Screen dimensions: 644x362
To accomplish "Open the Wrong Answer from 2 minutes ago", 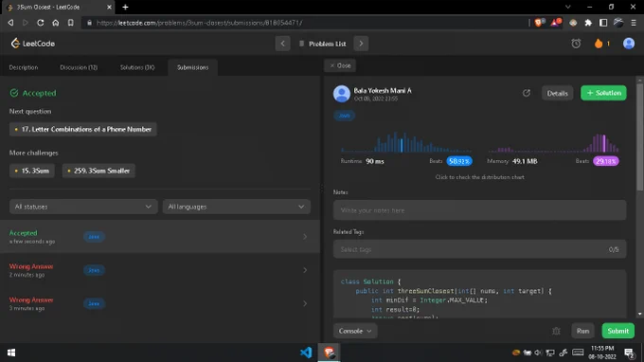I will 160,270.
